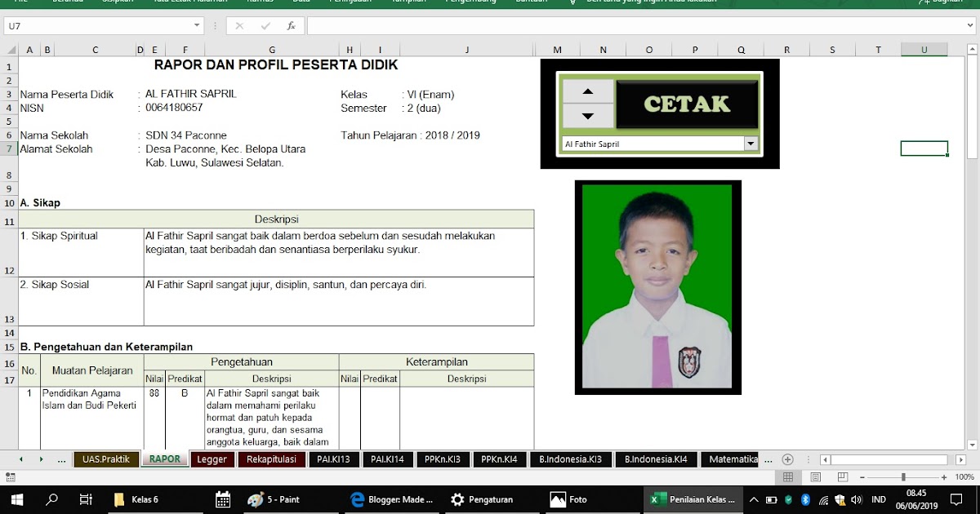Screen dimensions: 980x514
Task: Click the spin up arrow beside CETAK
Action: pyautogui.click(x=588, y=91)
